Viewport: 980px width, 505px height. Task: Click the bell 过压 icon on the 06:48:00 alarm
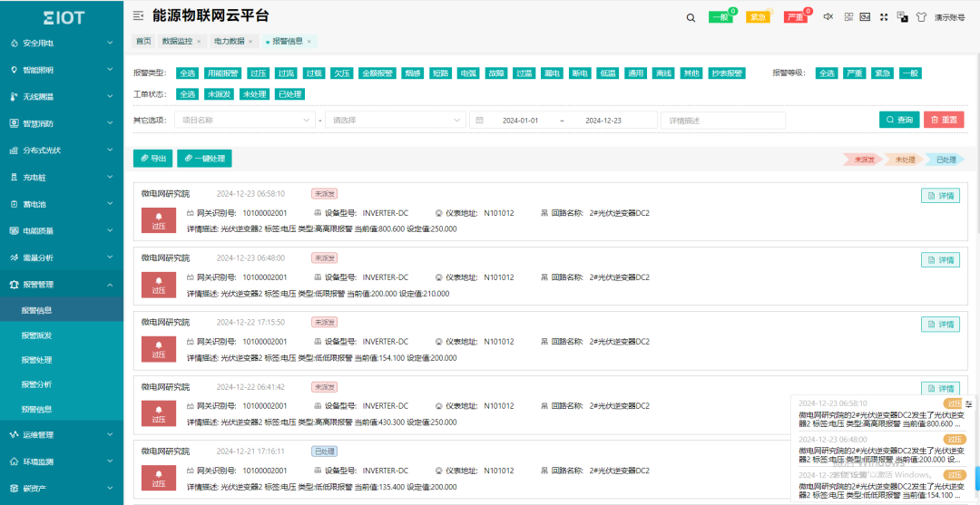[x=159, y=286]
